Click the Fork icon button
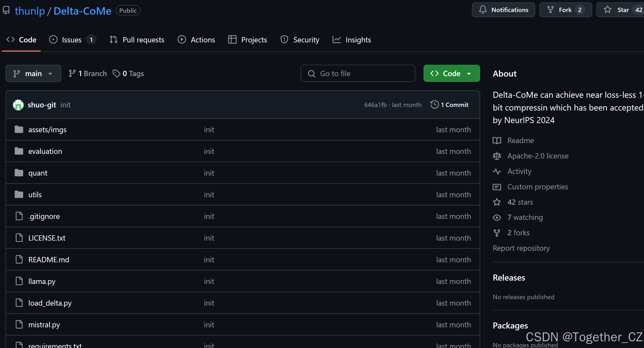 click(550, 10)
